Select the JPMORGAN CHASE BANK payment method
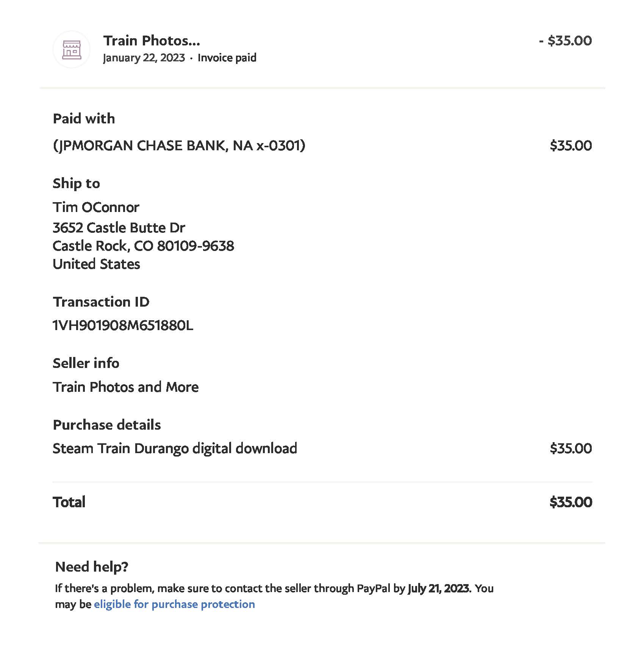This screenshot has height=653, width=644. [179, 145]
